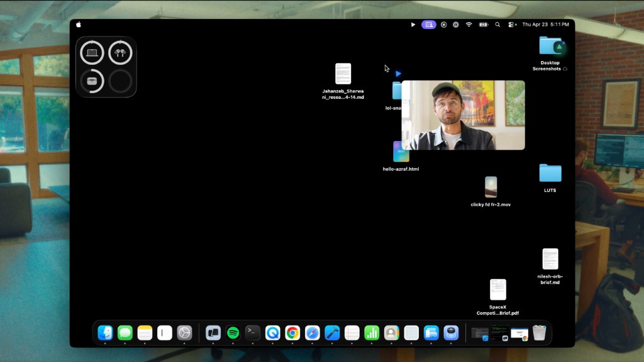Open the white app with black bar in Dock
The image size is (644, 362).
(x=165, y=333)
